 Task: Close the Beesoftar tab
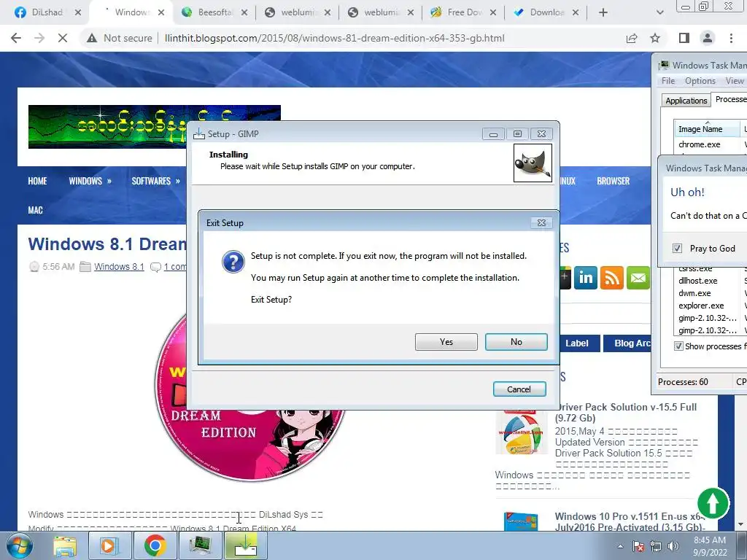coord(244,13)
